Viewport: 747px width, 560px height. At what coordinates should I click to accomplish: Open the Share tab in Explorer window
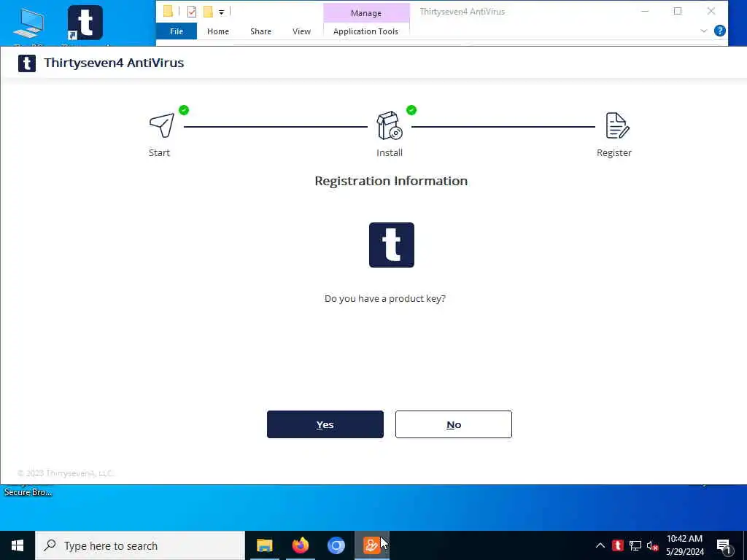[260, 31]
